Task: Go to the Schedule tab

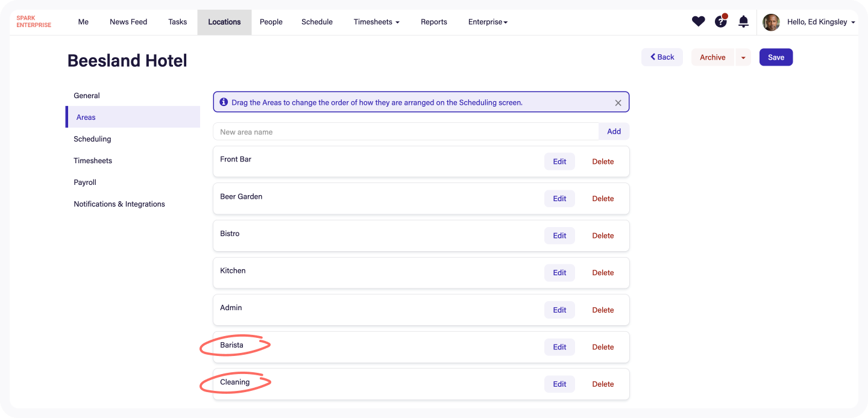Action: point(317,22)
